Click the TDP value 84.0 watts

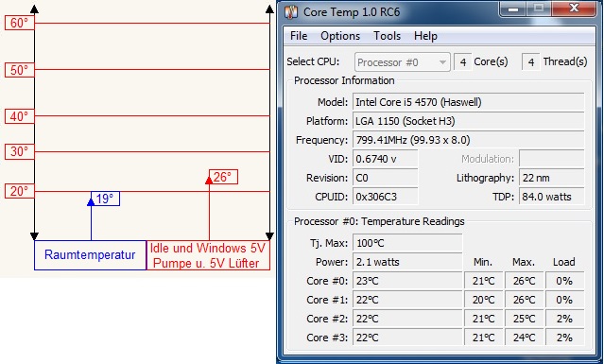552,197
